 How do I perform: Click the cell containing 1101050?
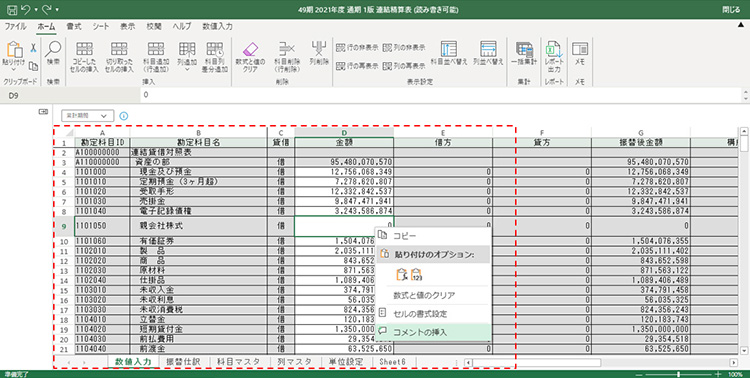102,226
